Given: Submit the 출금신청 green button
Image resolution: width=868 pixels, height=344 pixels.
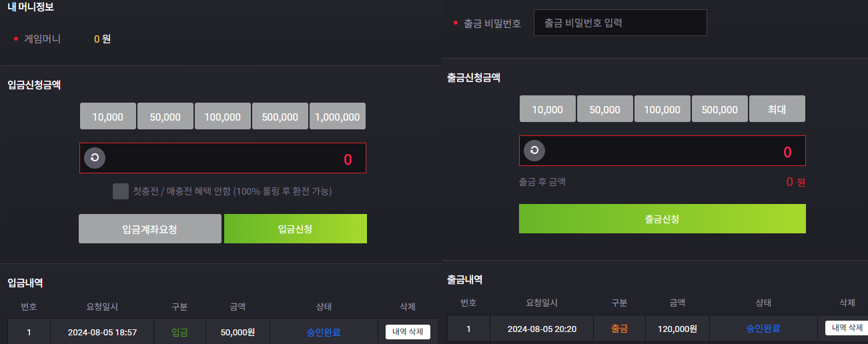Looking at the screenshot, I should click(x=663, y=219).
